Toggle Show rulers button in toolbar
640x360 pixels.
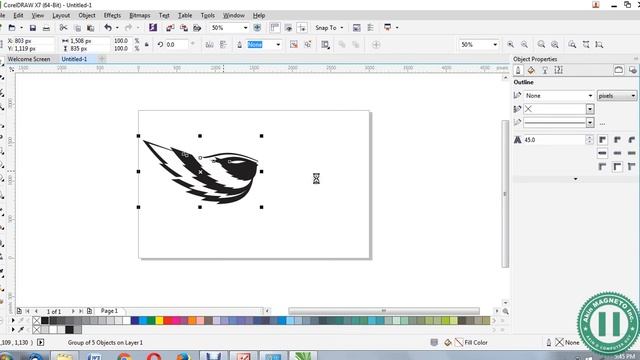[275, 28]
